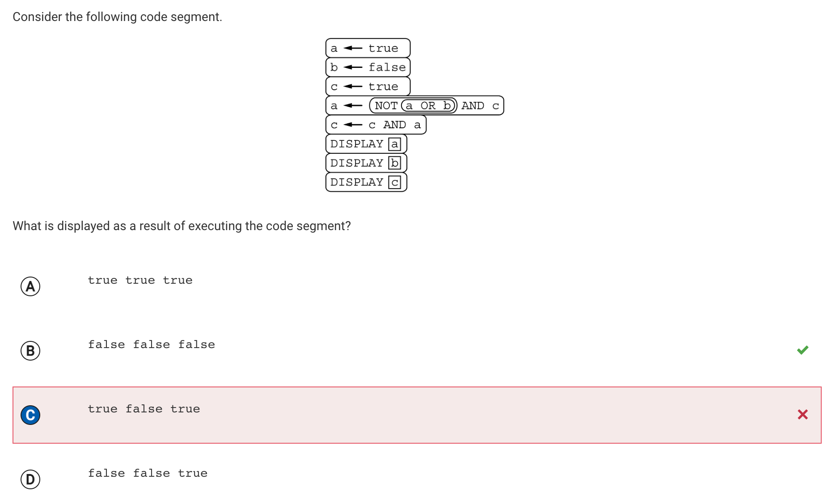Click the 'true false true' answer text

click(x=144, y=409)
